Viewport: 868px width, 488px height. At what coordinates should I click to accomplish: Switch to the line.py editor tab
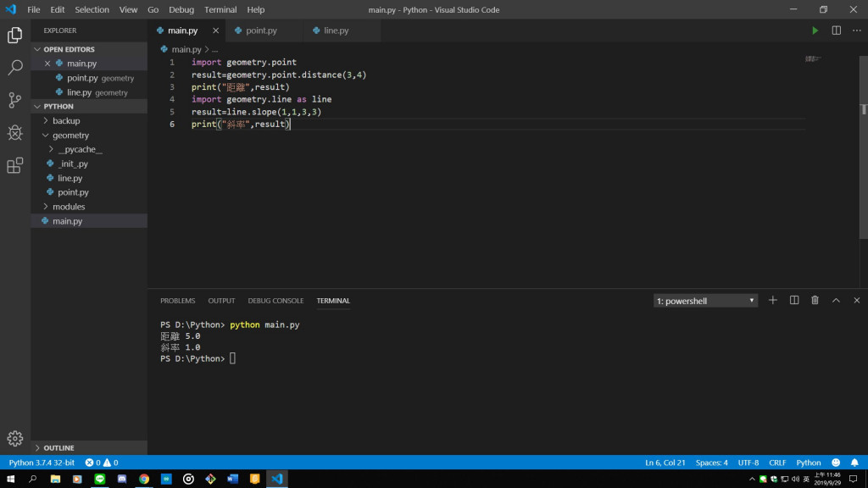[342, 30]
